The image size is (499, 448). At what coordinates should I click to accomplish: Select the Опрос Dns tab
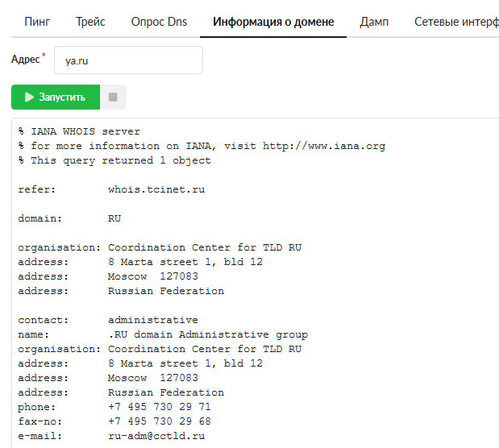click(159, 22)
